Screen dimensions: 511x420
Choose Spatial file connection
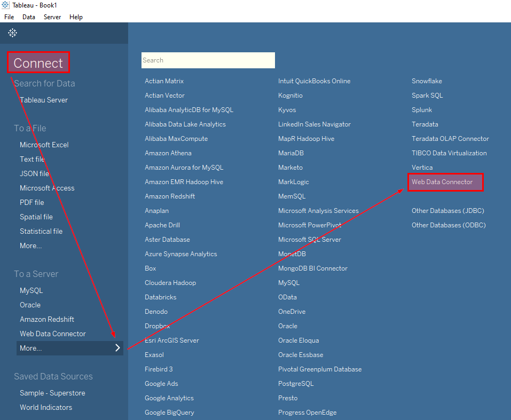tap(36, 217)
